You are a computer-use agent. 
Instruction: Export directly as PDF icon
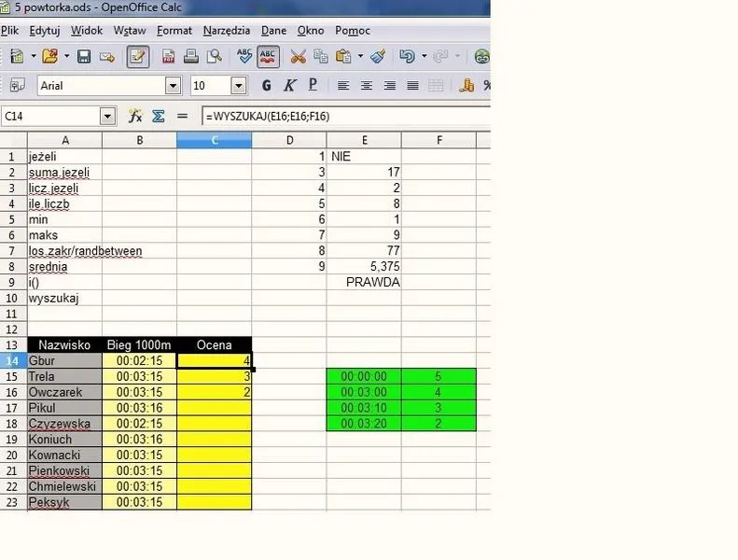[x=168, y=57]
